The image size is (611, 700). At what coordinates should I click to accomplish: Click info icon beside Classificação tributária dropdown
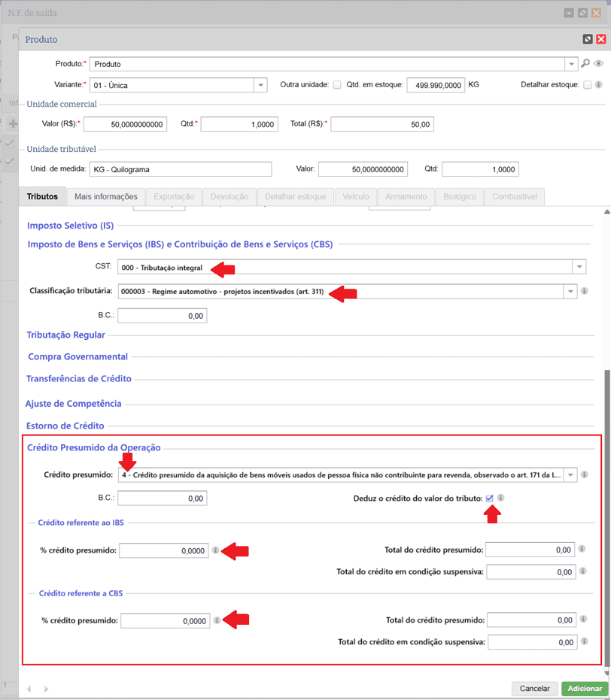tap(585, 291)
